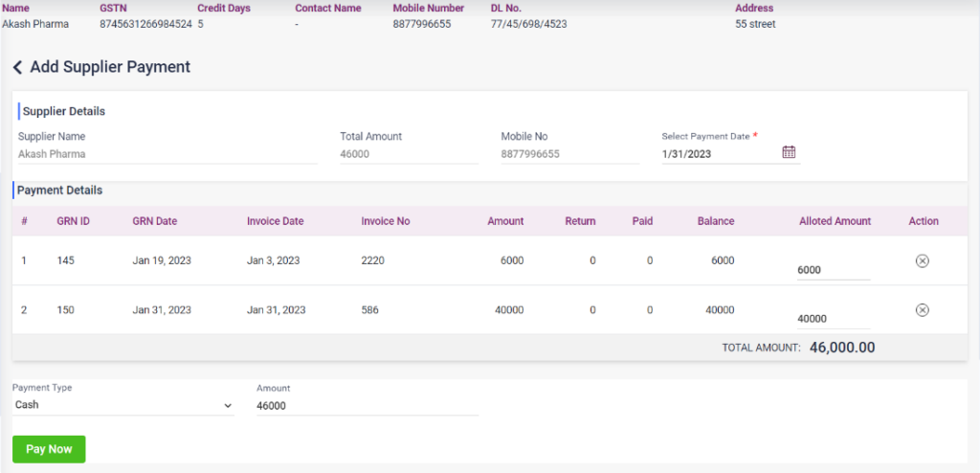Click the GSTN value in the header
Viewport: 980px width, 473px height.
click(x=145, y=24)
